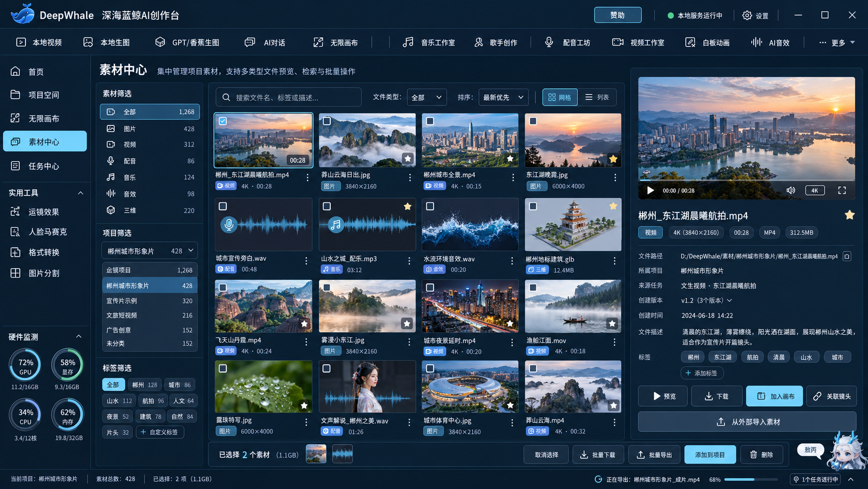The height and width of the screenshot is (489, 868).
Task: Select checkbox on 莽山云海日出.jpg
Action: tap(327, 121)
